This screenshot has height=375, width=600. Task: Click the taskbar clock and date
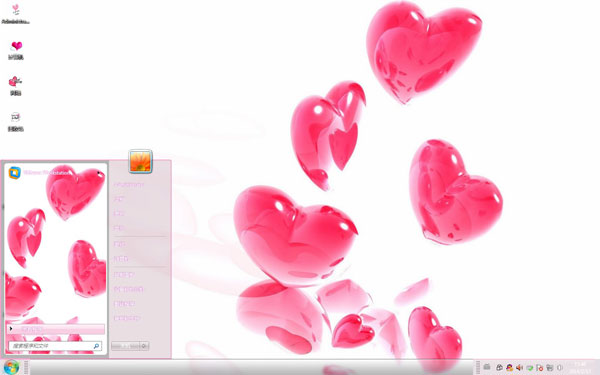click(582, 368)
